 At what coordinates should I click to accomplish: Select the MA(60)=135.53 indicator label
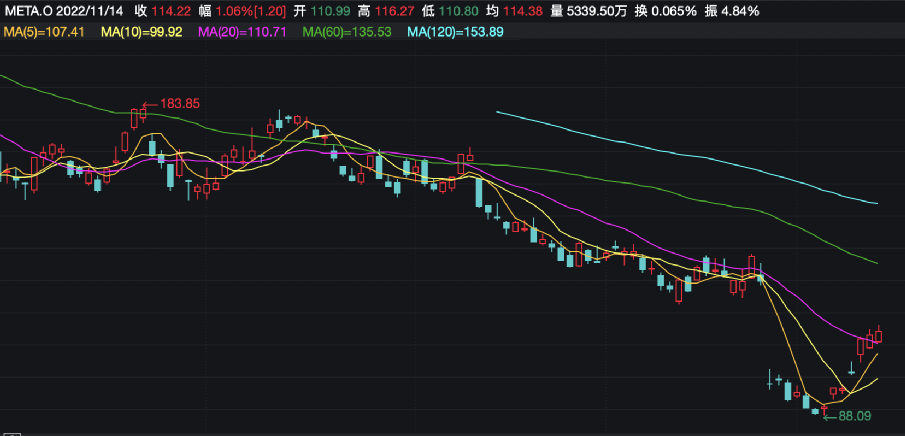(347, 33)
